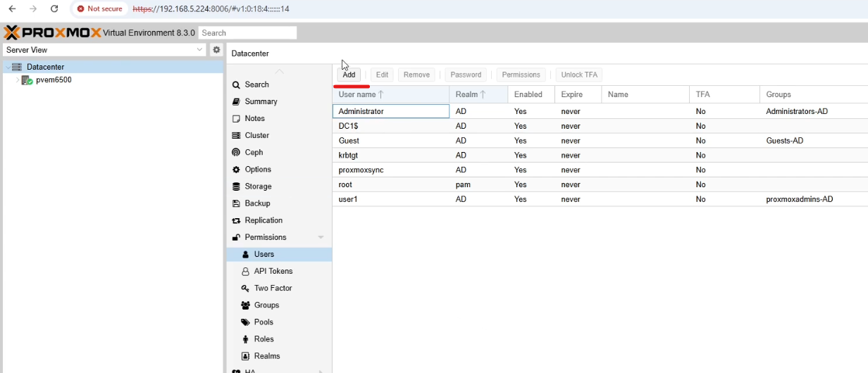868x373 pixels.
Task: Select the proxmoxsync user row
Action: tap(600, 170)
